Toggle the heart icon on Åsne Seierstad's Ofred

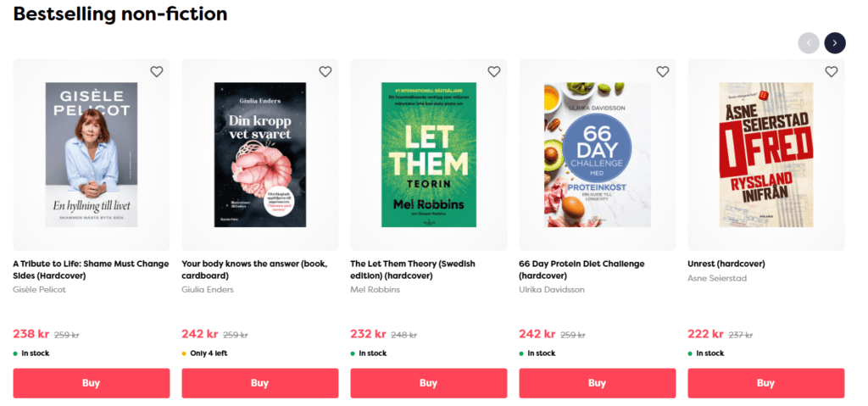pyautogui.click(x=832, y=71)
